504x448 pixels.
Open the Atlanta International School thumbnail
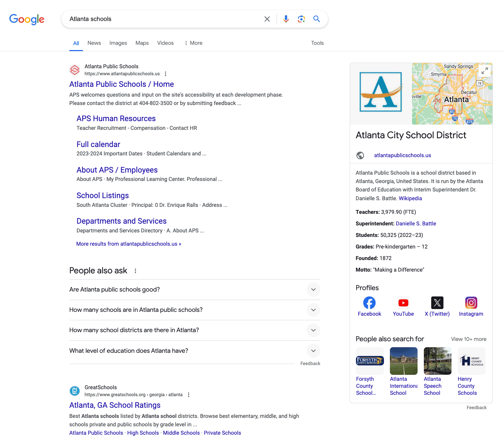pos(404,361)
